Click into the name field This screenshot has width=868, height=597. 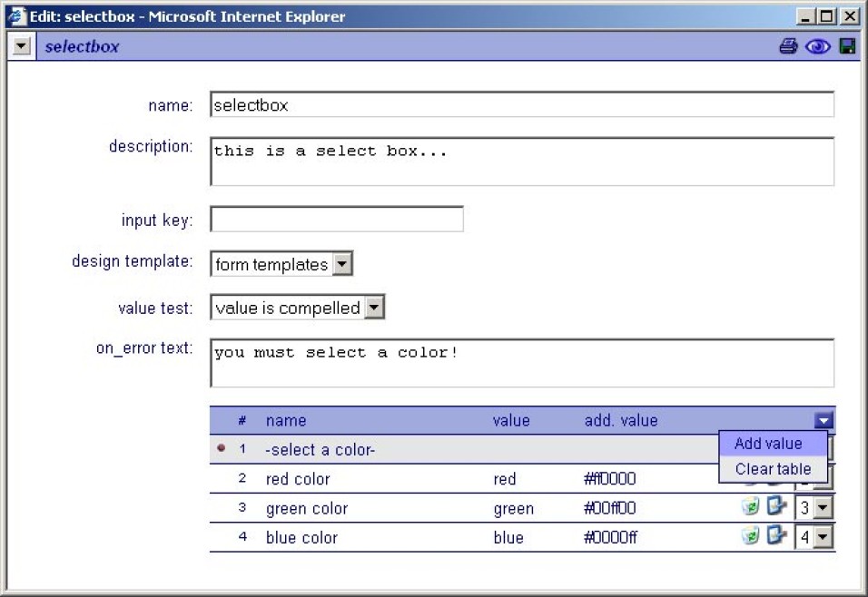coord(521,105)
